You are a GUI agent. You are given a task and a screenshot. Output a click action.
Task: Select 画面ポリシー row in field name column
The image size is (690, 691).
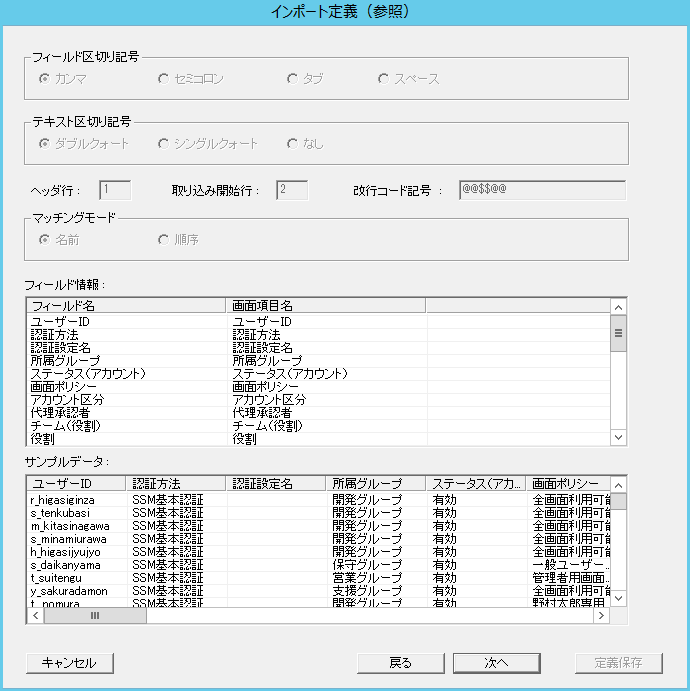[x=63, y=387]
